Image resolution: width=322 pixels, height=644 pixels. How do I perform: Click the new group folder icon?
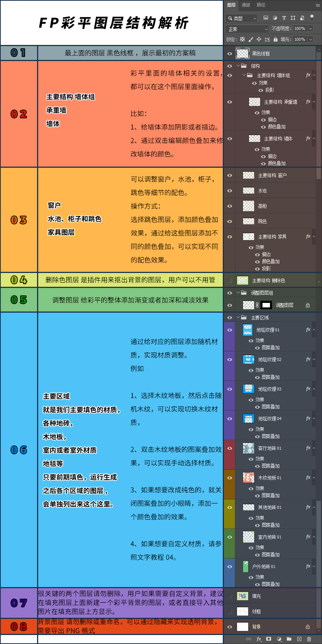(x=289, y=639)
